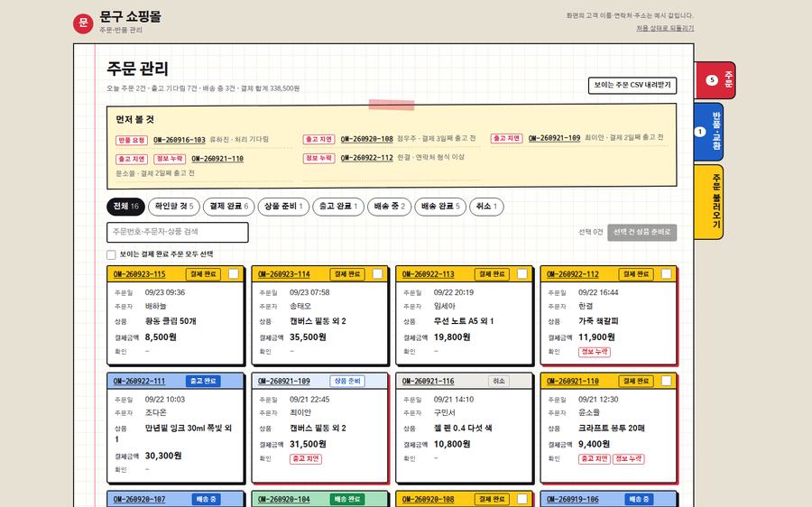Click 출고 지연 tag in card OM-260921-109
Image resolution: width=812 pixels, height=507 pixels.
coord(306,459)
